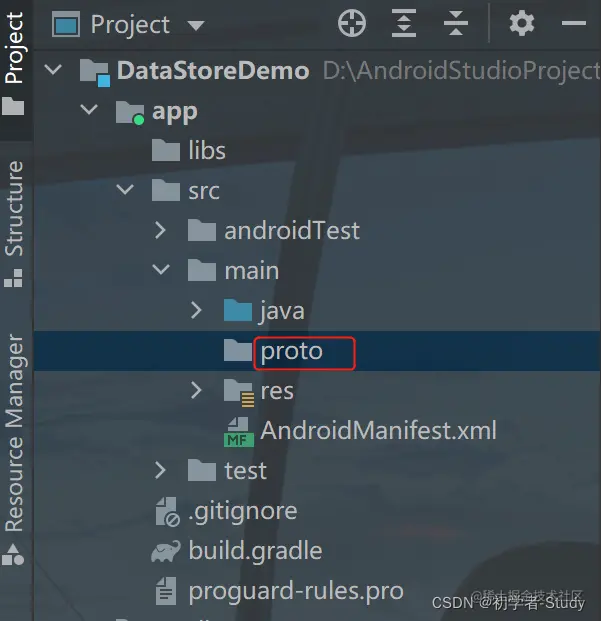The image size is (601, 621).
Task: Open the Resource Manager side tab
Action: tap(14, 450)
